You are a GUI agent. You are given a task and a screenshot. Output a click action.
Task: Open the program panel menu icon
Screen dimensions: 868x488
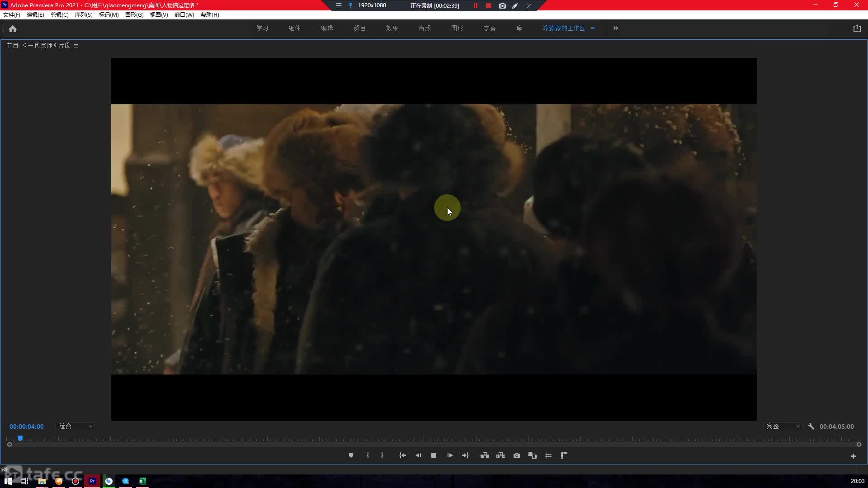76,46
